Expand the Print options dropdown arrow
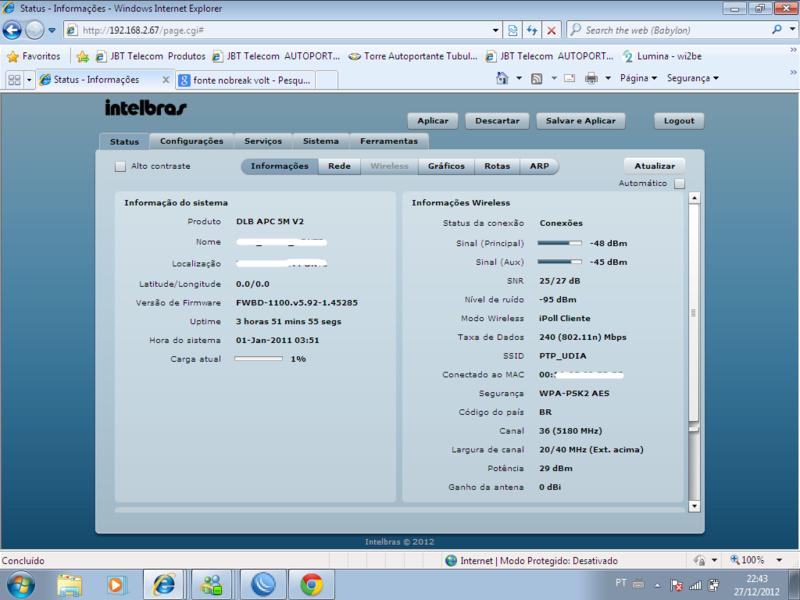The image size is (800, 600). (x=608, y=78)
